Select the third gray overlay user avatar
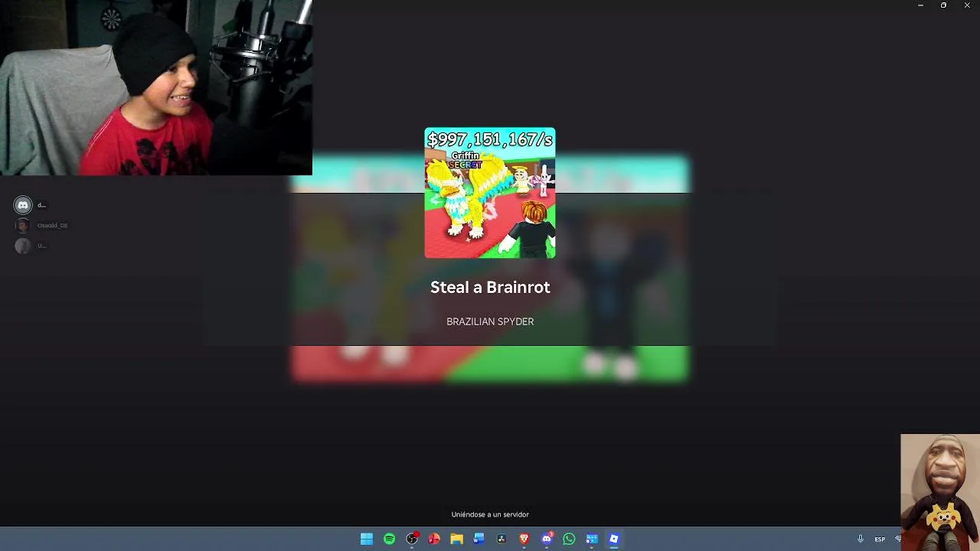980x551 pixels. tap(23, 246)
